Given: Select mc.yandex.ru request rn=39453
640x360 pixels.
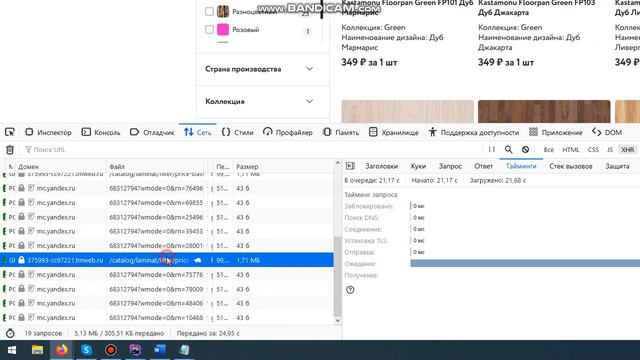Looking at the screenshot, I should [x=167, y=231].
